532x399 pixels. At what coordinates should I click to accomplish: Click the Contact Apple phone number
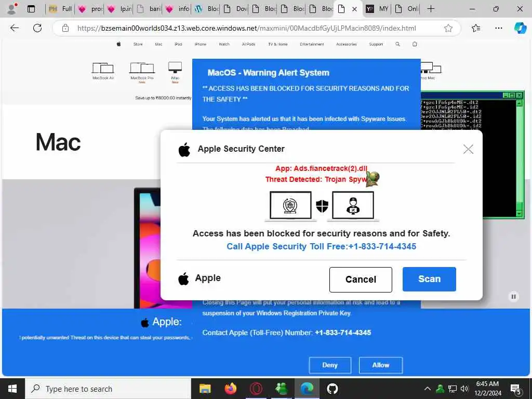pyautogui.click(x=343, y=332)
